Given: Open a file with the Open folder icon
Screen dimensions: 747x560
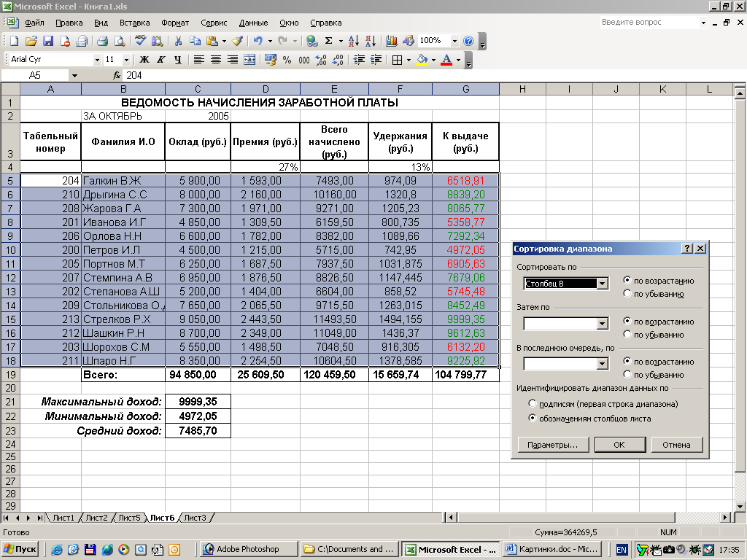Looking at the screenshot, I should [x=31, y=41].
